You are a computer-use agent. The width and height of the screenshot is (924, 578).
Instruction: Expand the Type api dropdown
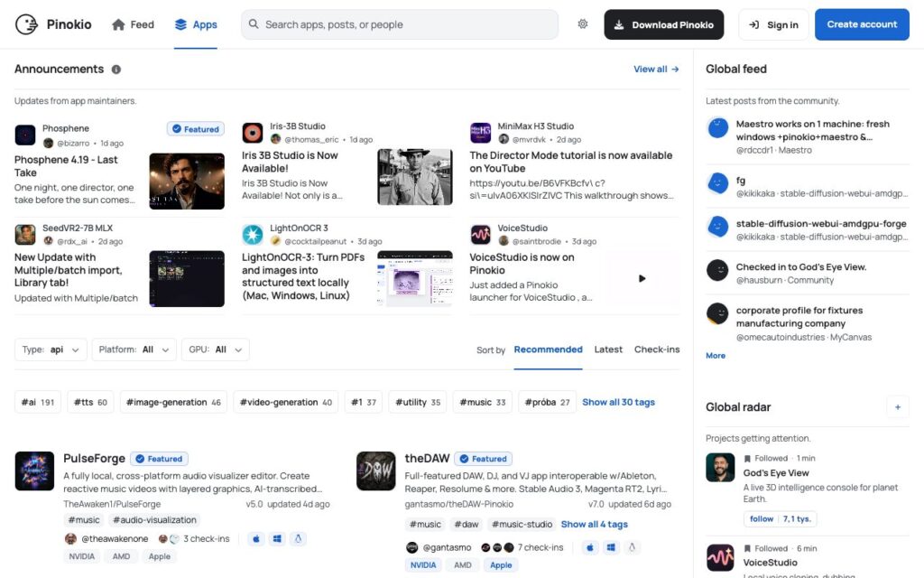pyautogui.click(x=51, y=350)
